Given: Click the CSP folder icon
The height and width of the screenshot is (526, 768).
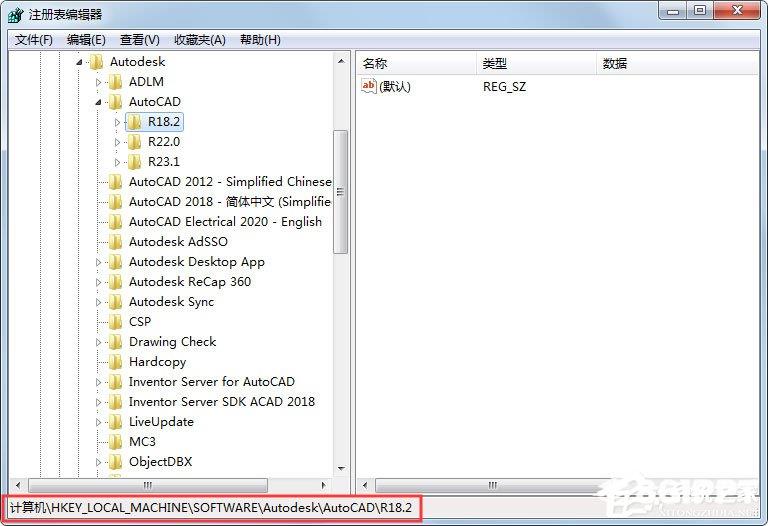Looking at the screenshot, I should coord(115,322).
